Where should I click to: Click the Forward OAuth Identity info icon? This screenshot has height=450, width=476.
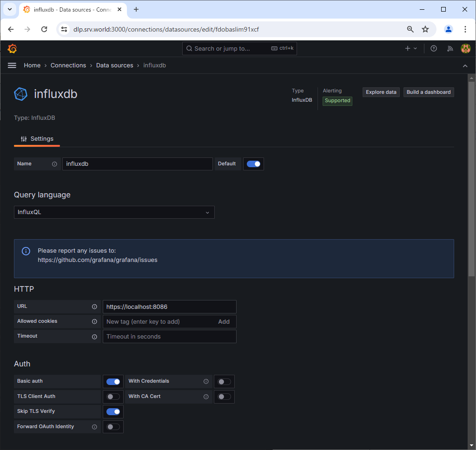click(x=94, y=427)
